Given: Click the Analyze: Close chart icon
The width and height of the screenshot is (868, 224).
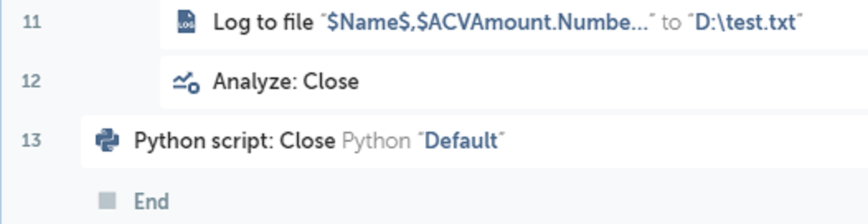Looking at the screenshot, I should click(x=186, y=82).
